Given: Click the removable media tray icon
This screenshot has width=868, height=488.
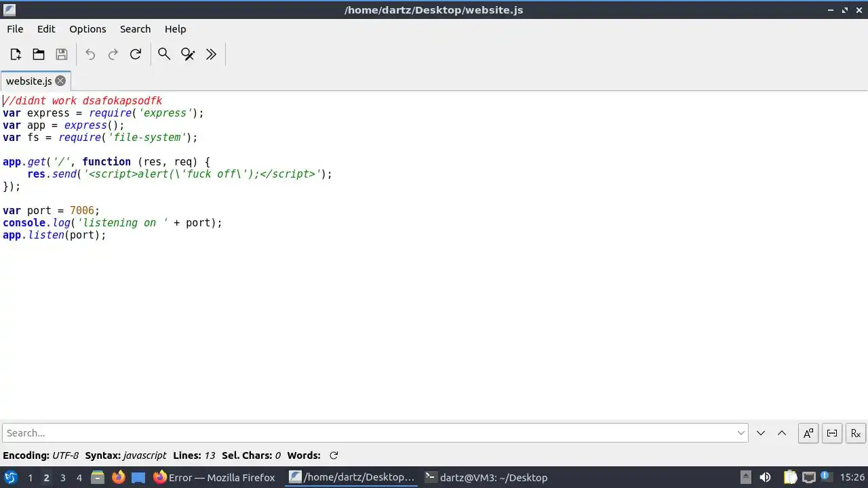Looking at the screenshot, I should 745,477.
